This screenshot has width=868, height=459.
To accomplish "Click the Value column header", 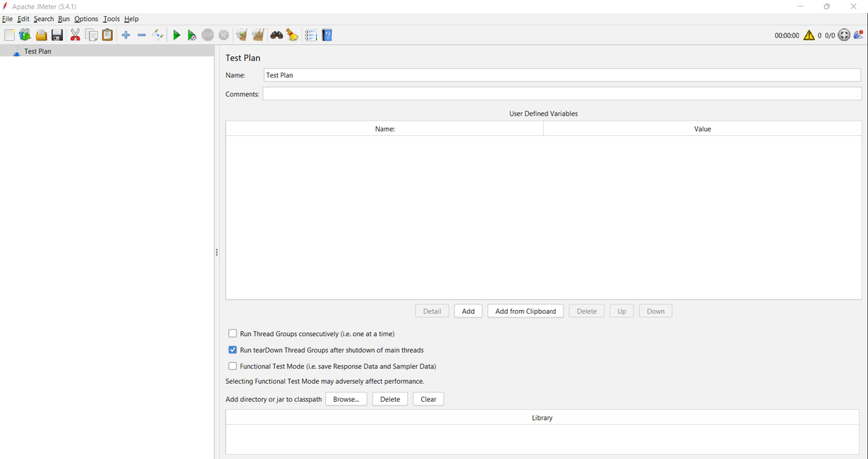I will pos(702,129).
